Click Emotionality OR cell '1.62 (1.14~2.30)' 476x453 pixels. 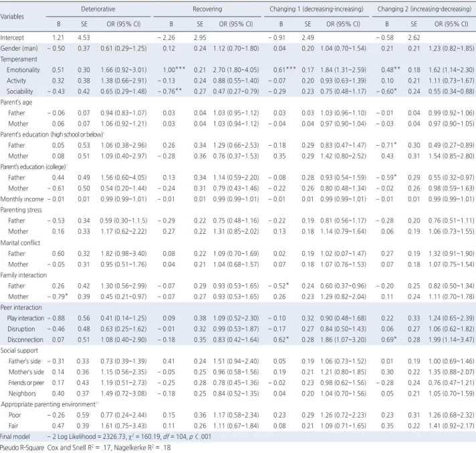click(x=451, y=69)
